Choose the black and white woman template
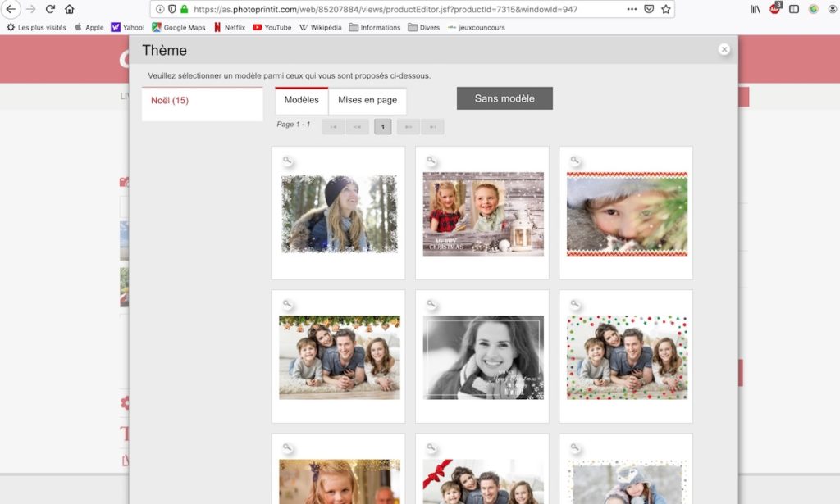The image size is (840, 504). click(x=483, y=357)
